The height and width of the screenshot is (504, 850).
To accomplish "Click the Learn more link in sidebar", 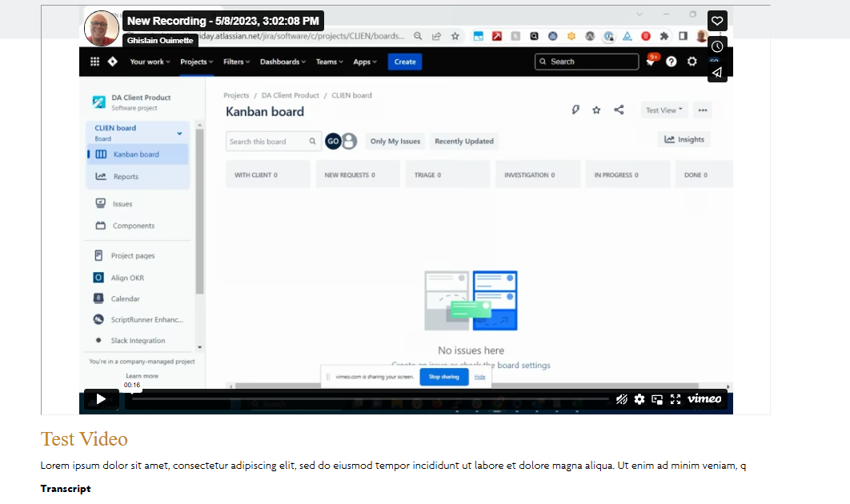I will click(142, 375).
